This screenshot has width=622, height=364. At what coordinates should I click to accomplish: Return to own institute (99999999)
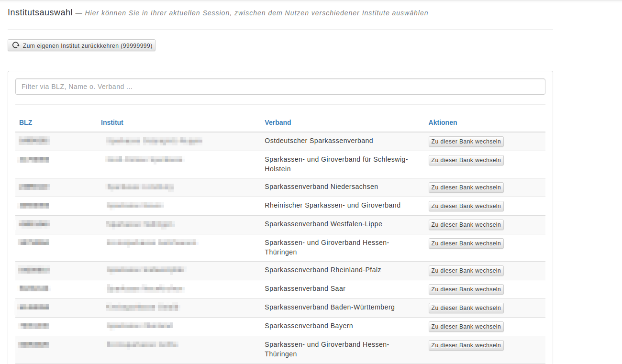[81, 45]
